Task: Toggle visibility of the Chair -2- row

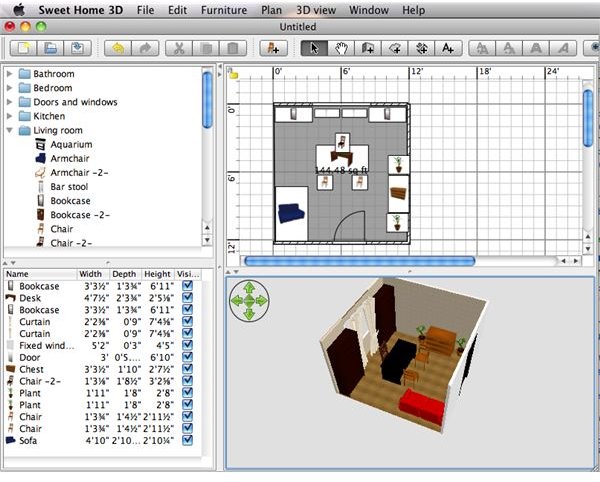Action: (x=187, y=381)
